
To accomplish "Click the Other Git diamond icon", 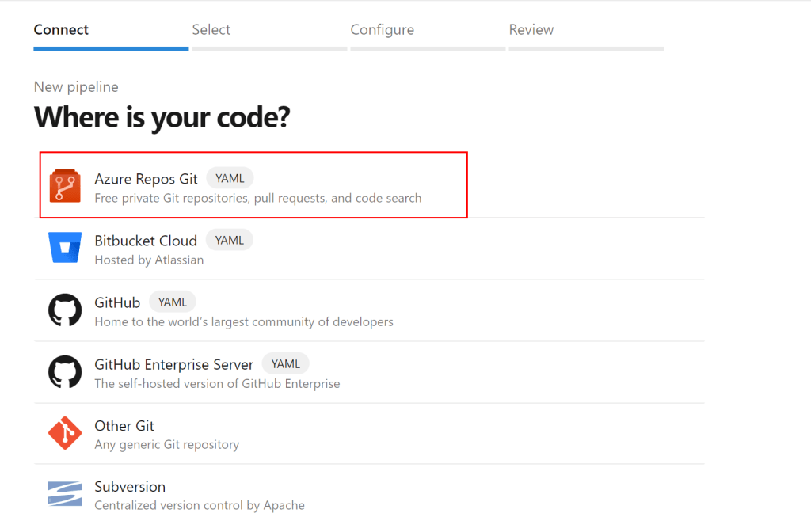I will pyautogui.click(x=65, y=433).
